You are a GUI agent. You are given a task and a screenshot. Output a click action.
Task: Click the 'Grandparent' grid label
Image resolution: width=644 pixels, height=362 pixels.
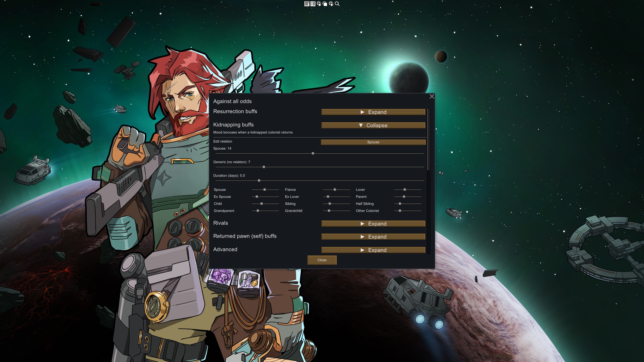[x=224, y=211]
